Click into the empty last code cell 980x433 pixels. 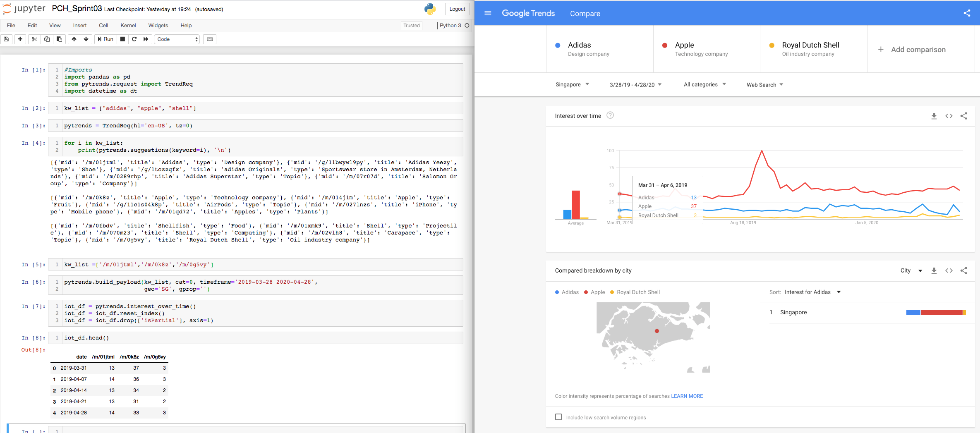[x=262, y=430]
